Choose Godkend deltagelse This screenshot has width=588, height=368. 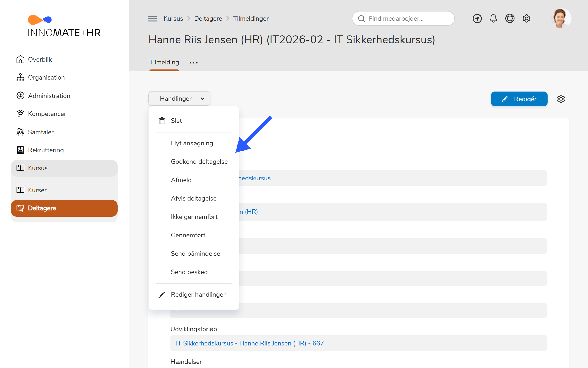click(x=194, y=162)
